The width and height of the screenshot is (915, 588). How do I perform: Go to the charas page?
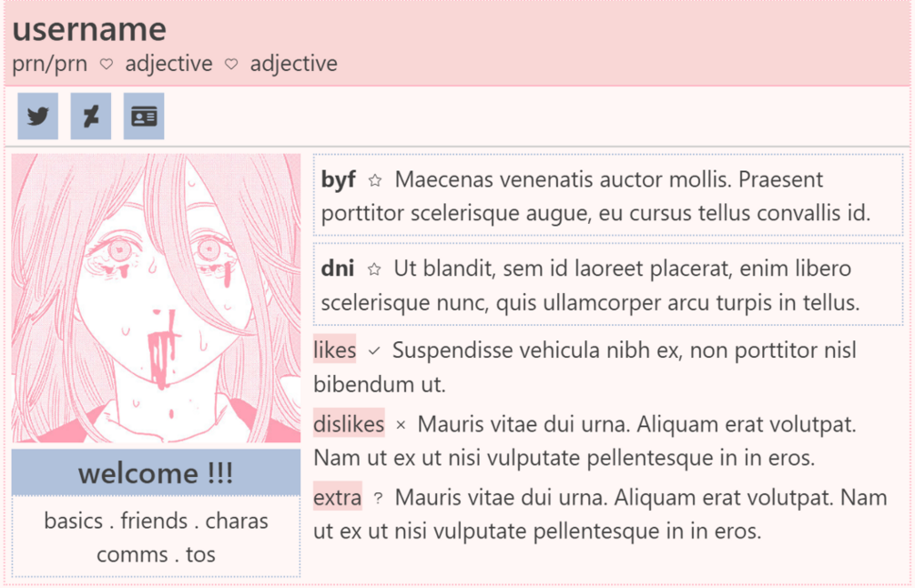pyautogui.click(x=237, y=521)
